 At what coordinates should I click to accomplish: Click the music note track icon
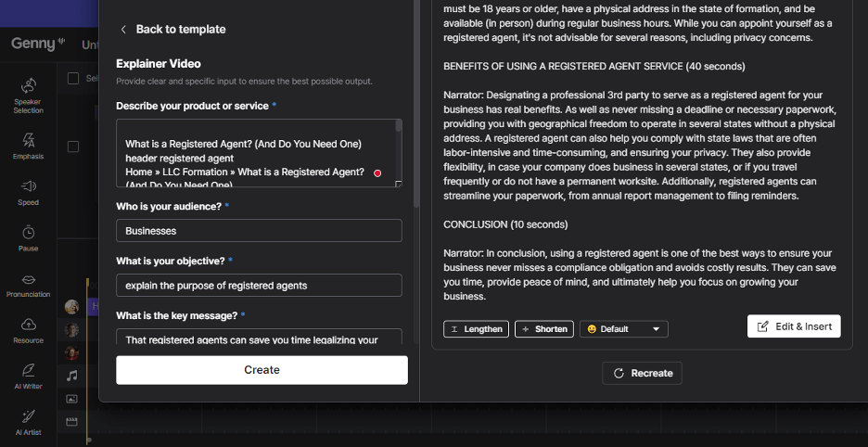coord(72,376)
